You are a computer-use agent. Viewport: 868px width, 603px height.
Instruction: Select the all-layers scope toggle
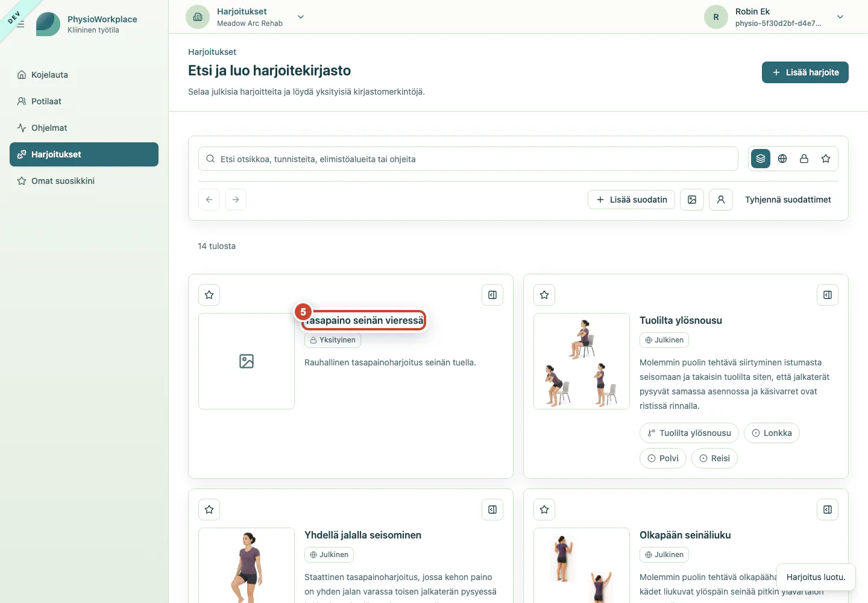point(761,159)
